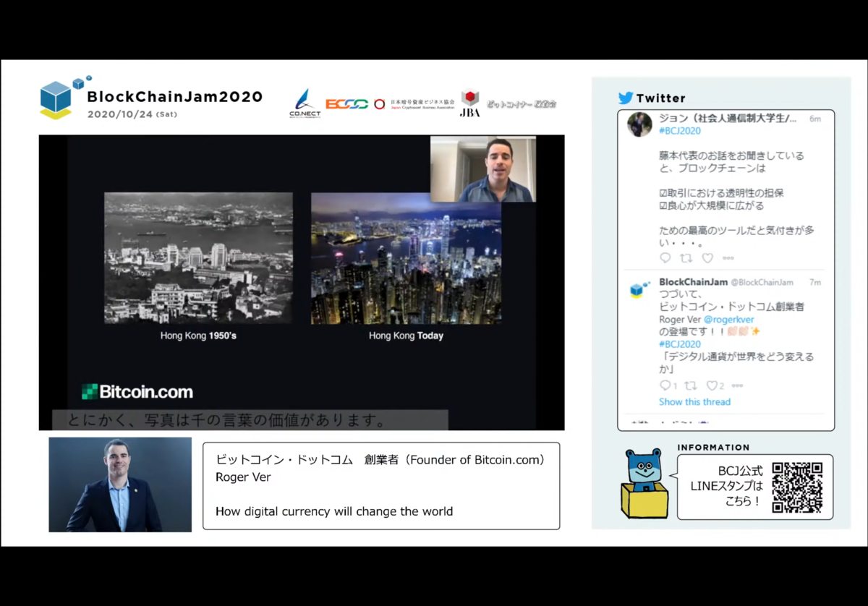Click the Twitter heading text
This screenshot has width=868, height=606.
[660, 98]
